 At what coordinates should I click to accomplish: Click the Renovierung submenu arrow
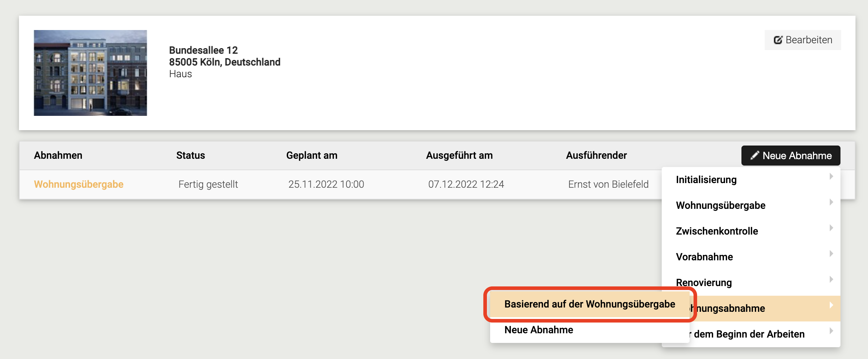(x=831, y=279)
